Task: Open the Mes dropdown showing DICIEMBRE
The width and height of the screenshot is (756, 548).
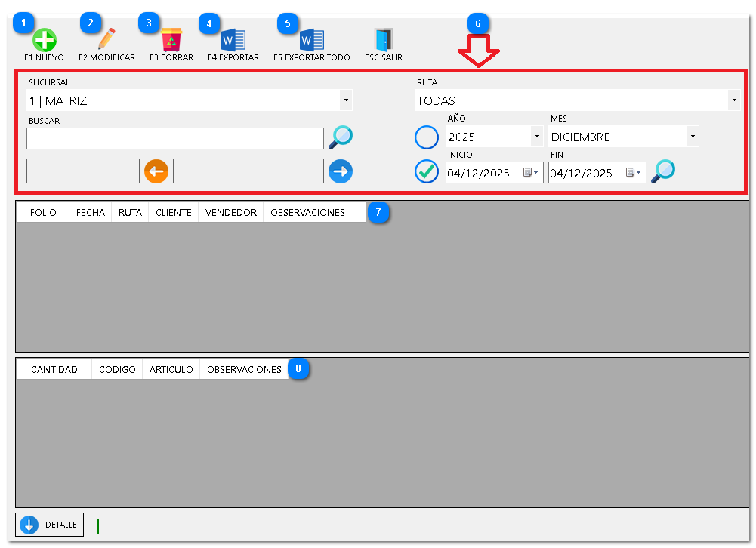Action: 692,137
